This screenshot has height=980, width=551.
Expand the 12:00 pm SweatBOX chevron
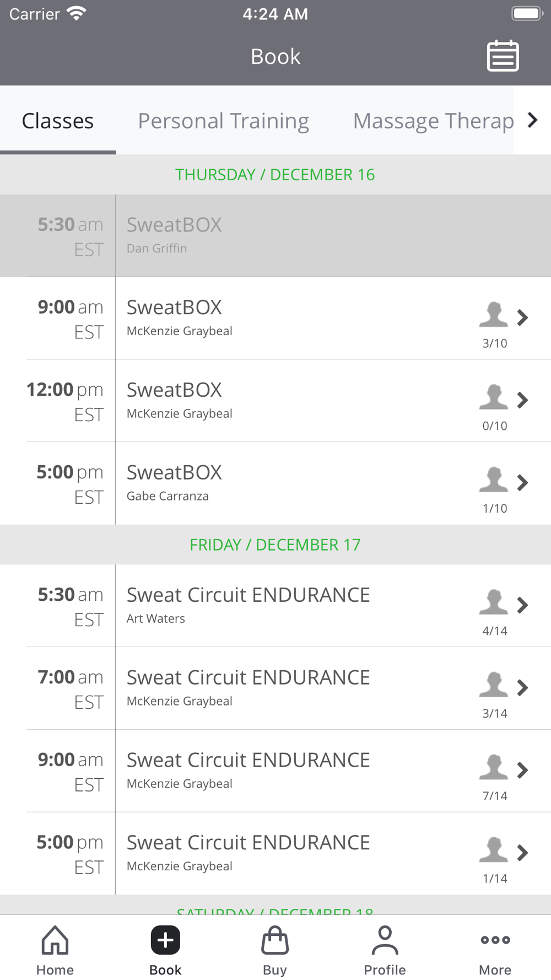522,400
